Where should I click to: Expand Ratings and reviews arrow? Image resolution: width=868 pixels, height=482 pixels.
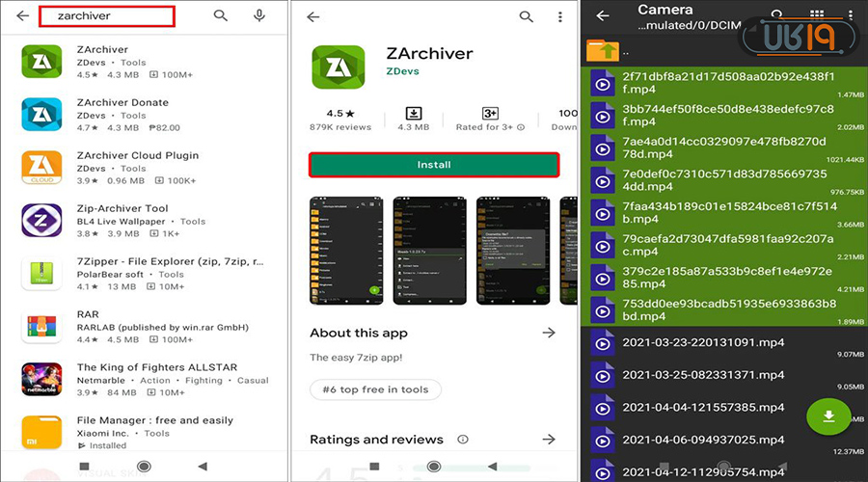549,440
